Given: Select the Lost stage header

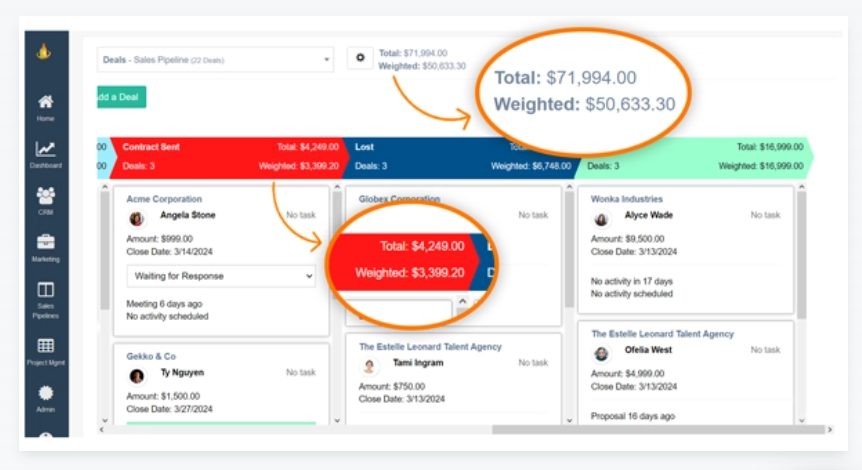Looking at the screenshot, I should (461, 158).
